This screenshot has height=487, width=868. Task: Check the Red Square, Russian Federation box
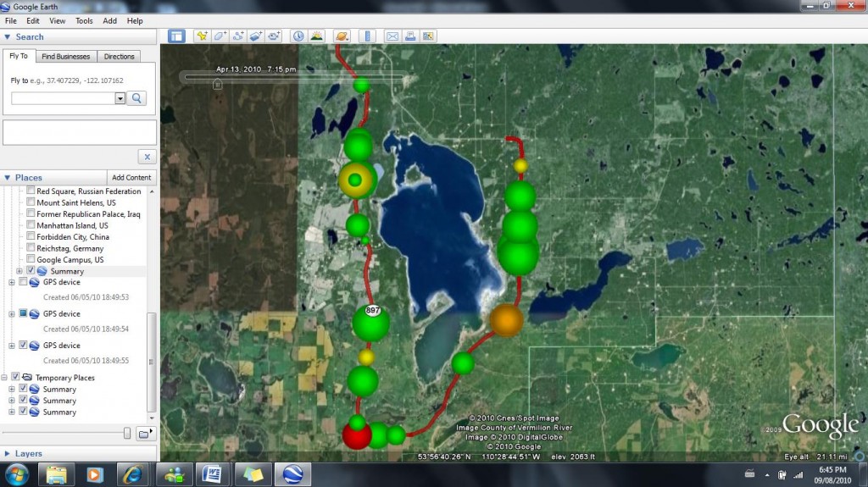click(x=31, y=191)
